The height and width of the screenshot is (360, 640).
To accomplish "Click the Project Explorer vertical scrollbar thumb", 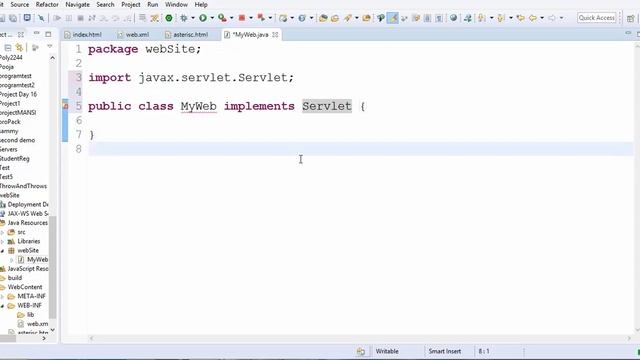I will 52,267.
